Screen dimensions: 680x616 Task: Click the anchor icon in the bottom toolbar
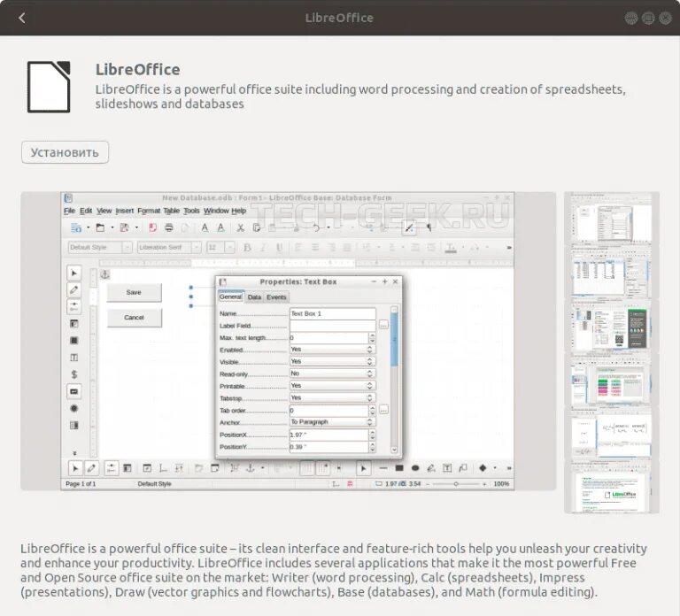coord(251,467)
